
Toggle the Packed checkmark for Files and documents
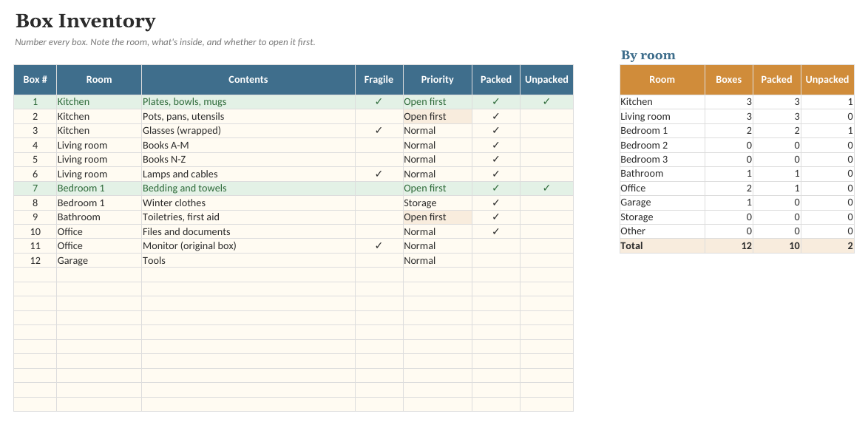(x=496, y=231)
